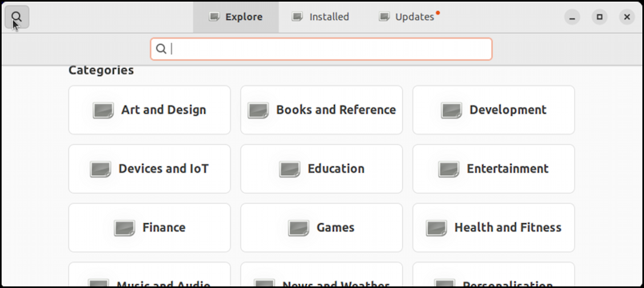Click the Installed tab icon
644x288 pixels.
pyautogui.click(x=297, y=17)
